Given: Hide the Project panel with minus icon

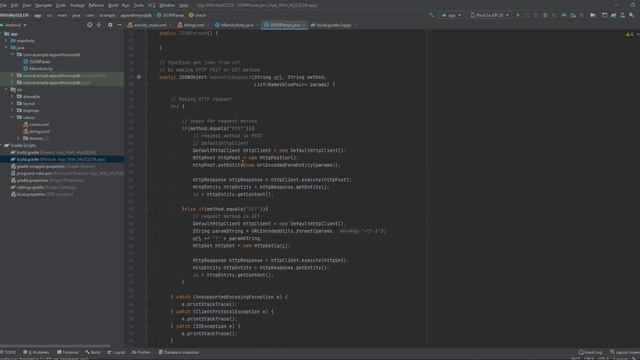Looking at the screenshot, I should pyautogui.click(x=119, y=25).
